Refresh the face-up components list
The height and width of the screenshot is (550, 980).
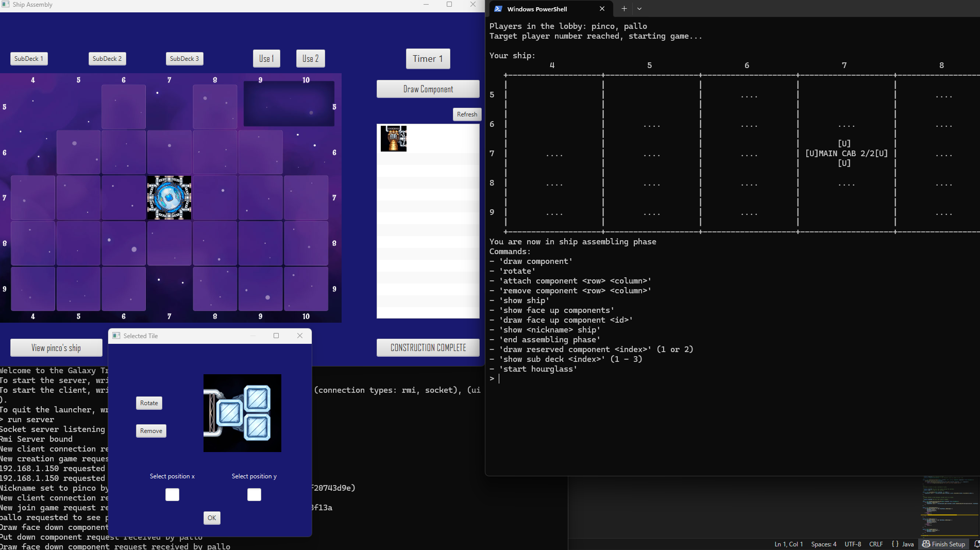[467, 114]
